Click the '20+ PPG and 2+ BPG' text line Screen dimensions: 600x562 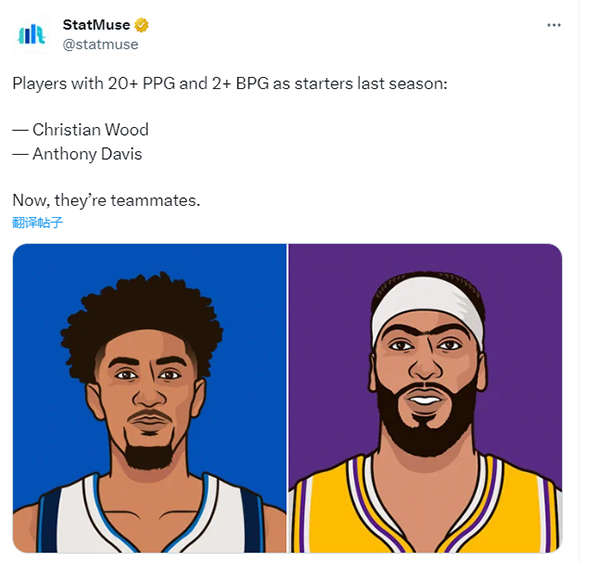(x=230, y=83)
